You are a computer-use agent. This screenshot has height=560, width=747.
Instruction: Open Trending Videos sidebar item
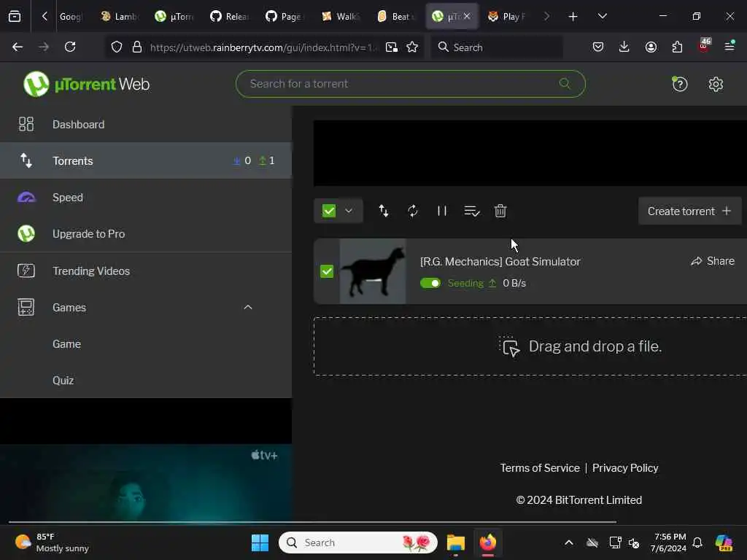click(146, 271)
